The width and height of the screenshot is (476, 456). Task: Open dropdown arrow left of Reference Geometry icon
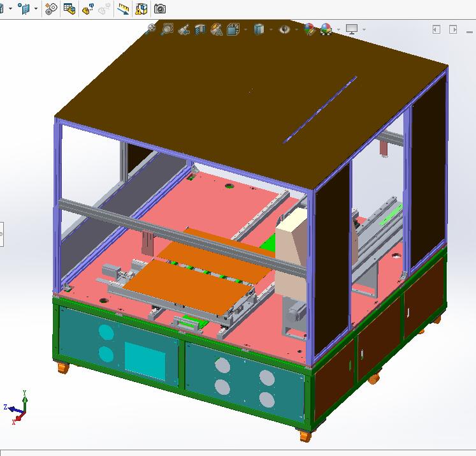point(10,8)
